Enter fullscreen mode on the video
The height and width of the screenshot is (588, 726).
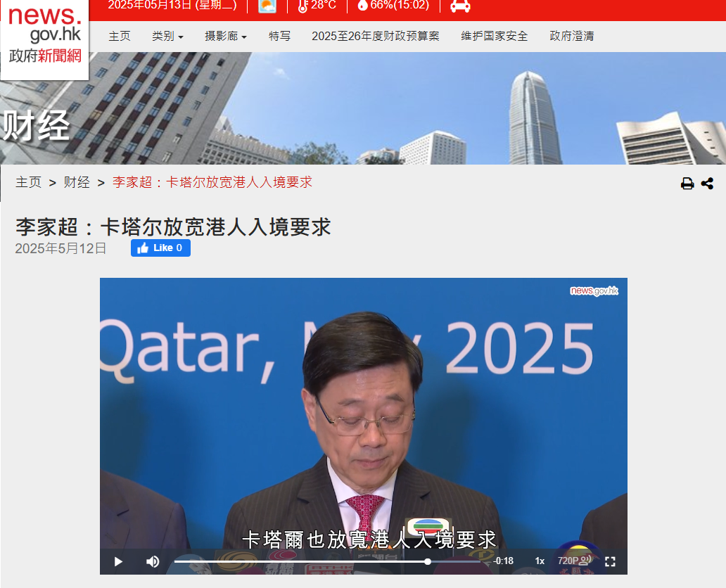coord(610,561)
